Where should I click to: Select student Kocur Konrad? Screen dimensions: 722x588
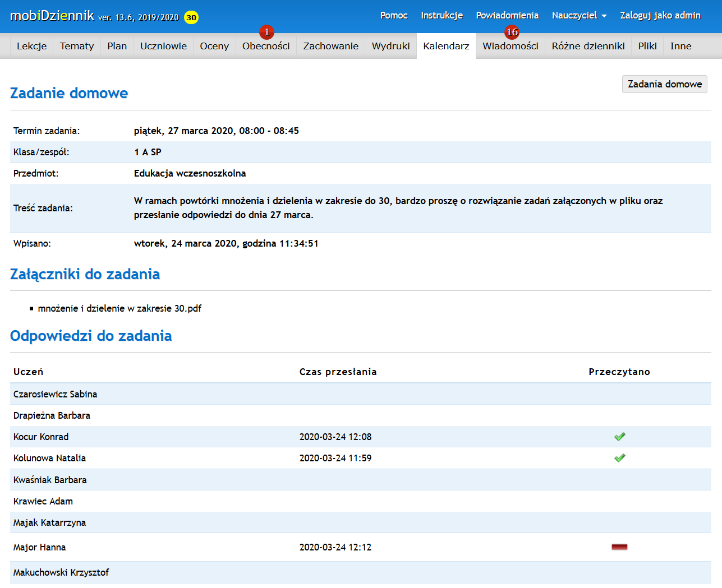[x=41, y=437]
